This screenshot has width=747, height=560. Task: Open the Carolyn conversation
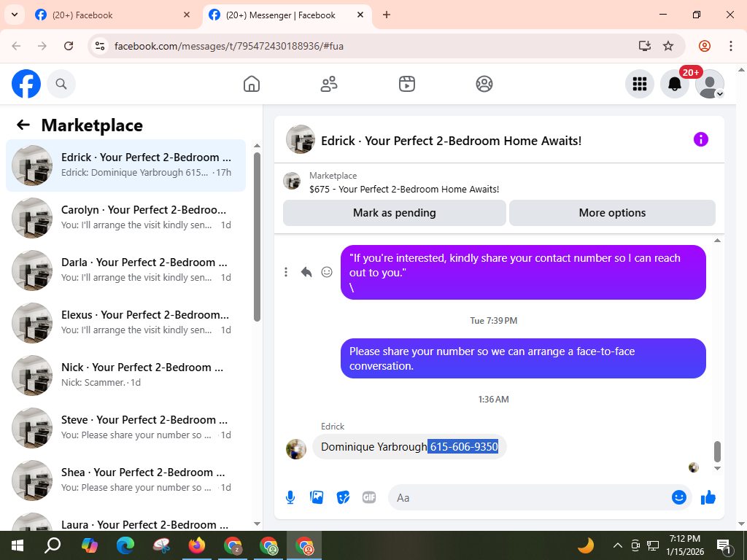tap(125, 217)
